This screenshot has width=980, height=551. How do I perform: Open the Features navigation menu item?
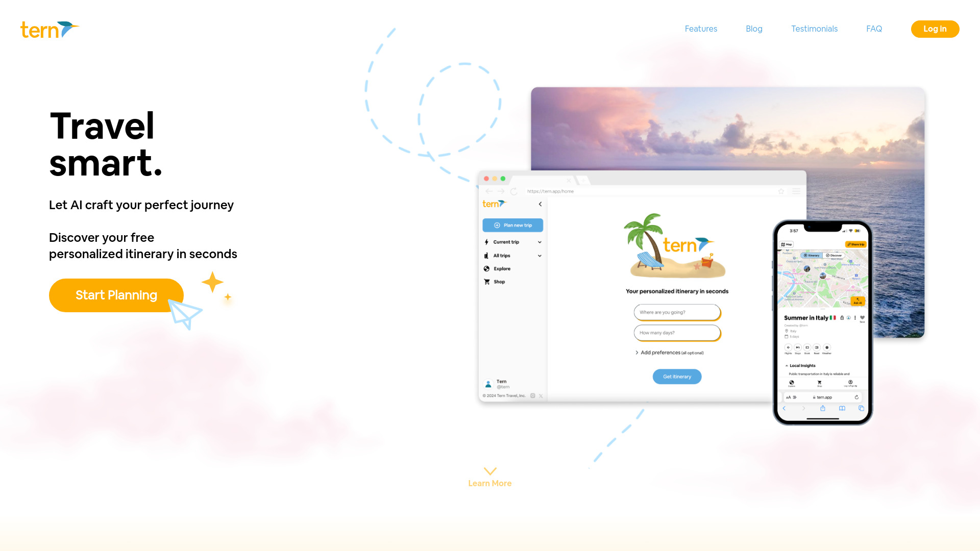(x=701, y=29)
